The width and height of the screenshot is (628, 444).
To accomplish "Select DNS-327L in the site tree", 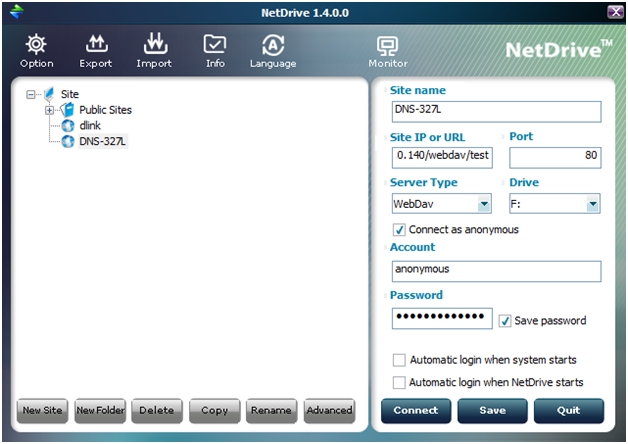I will pyautogui.click(x=103, y=141).
